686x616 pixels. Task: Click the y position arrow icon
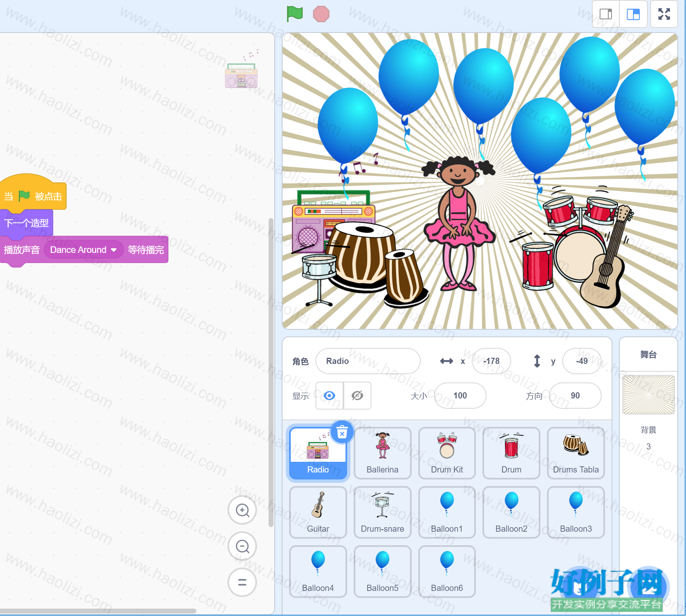tap(537, 361)
